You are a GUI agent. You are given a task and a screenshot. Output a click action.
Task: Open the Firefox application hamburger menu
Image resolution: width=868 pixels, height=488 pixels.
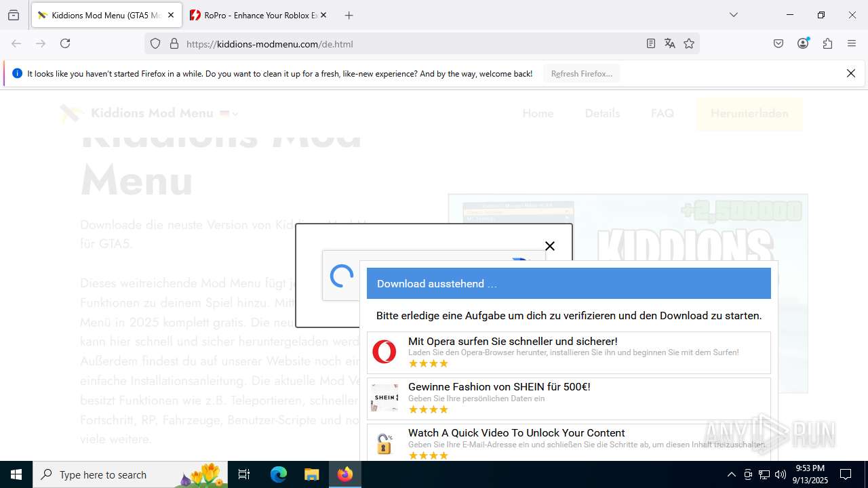(852, 43)
